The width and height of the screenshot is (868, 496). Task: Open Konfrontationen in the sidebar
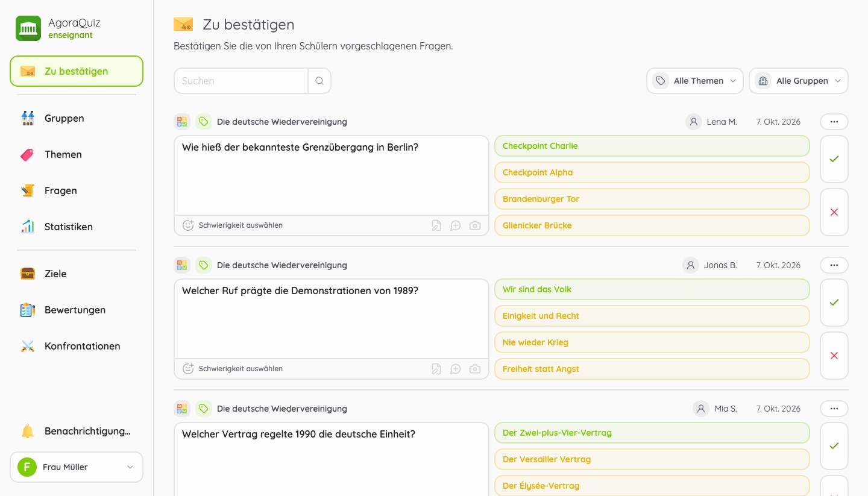point(77,346)
